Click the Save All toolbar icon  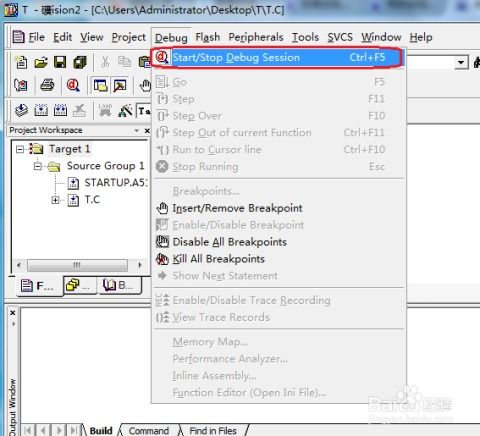80,62
